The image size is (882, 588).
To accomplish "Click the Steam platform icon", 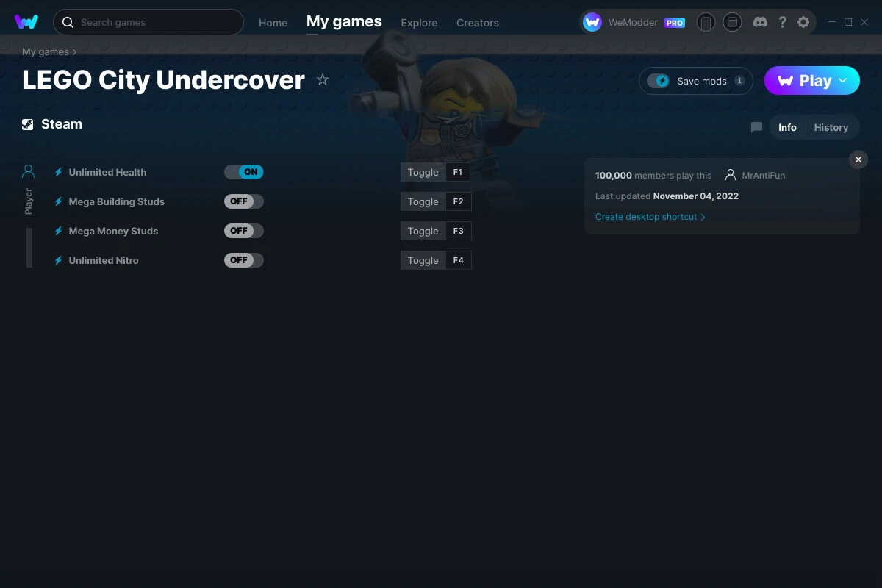I will click(x=28, y=123).
